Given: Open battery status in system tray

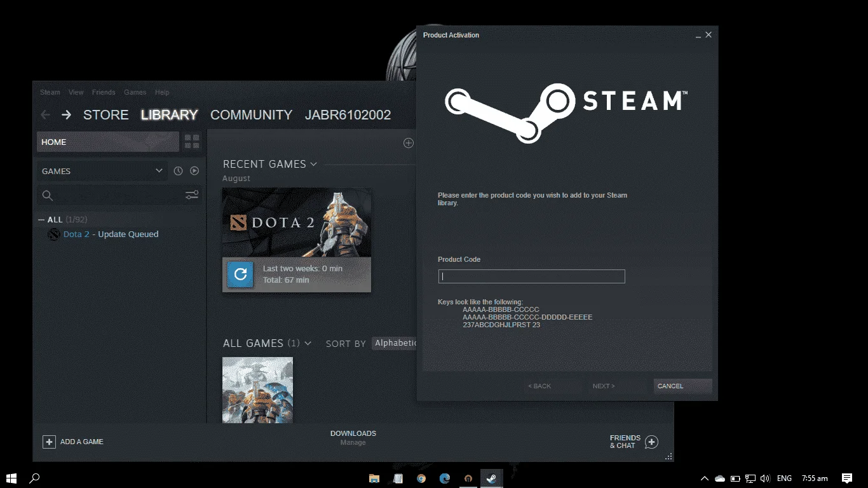Looking at the screenshot, I should (x=735, y=478).
